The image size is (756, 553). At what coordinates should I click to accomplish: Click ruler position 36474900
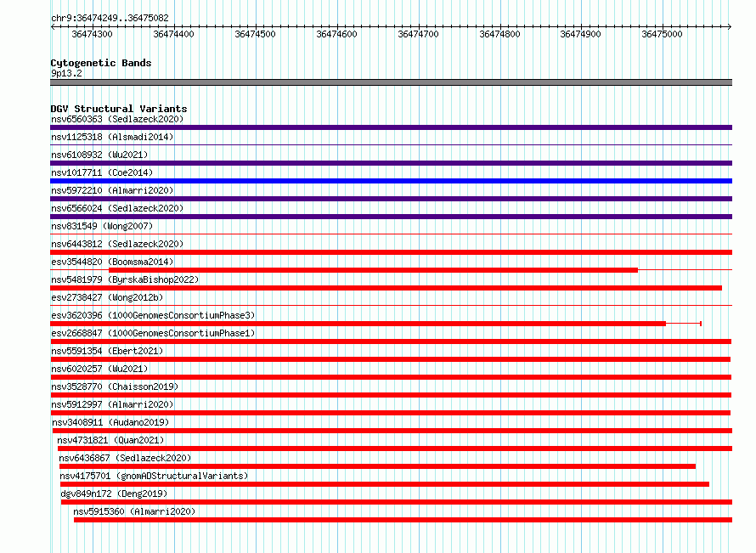[x=580, y=34]
